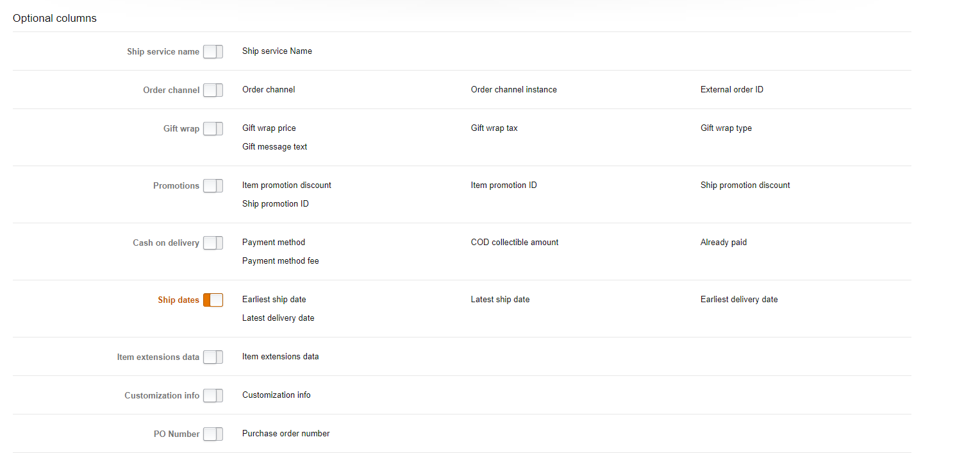Disable the Ship dates toggle
The width and height of the screenshot is (980, 453).
(x=213, y=300)
